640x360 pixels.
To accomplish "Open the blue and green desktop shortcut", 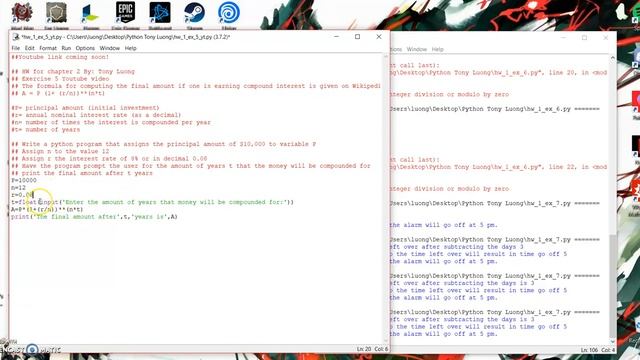I will click(91, 13).
